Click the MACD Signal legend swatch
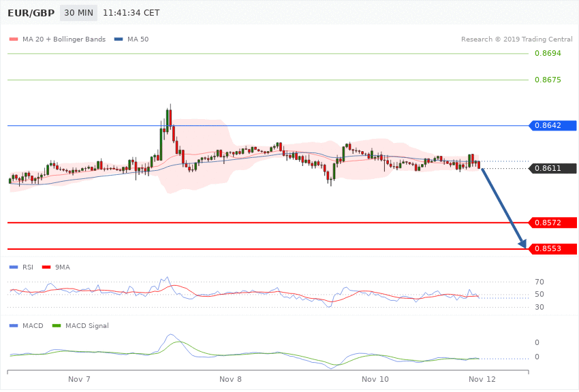579x392 pixels. point(57,325)
